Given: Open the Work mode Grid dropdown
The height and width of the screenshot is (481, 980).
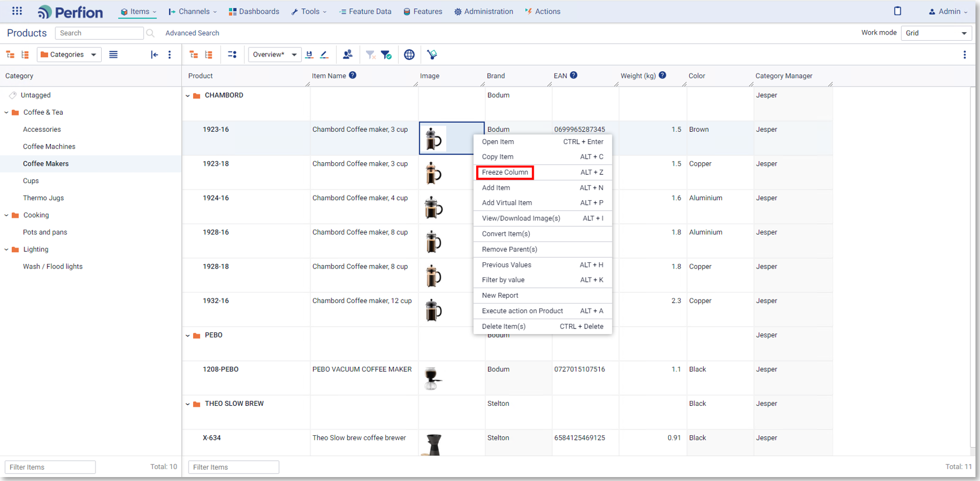Looking at the screenshot, I should (936, 33).
